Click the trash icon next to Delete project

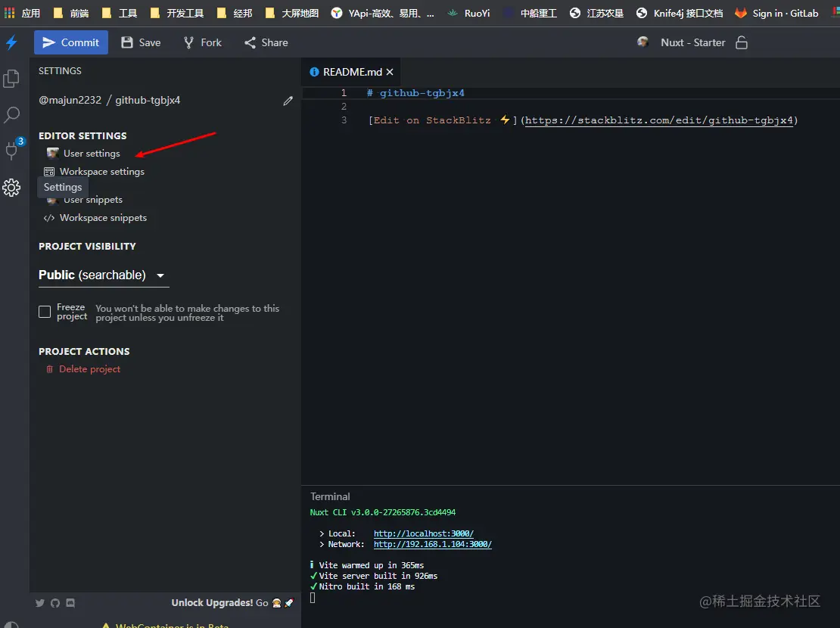click(x=49, y=369)
